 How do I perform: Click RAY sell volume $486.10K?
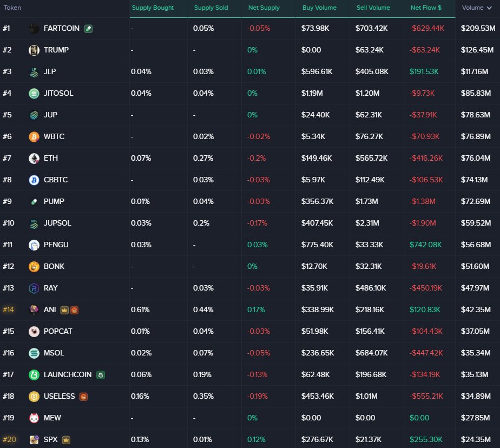371,288
